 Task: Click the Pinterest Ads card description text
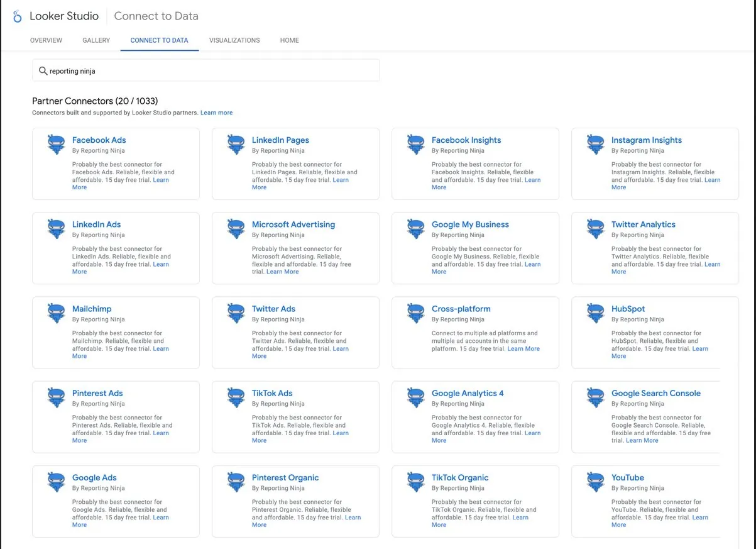pyautogui.click(x=122, y=429)
